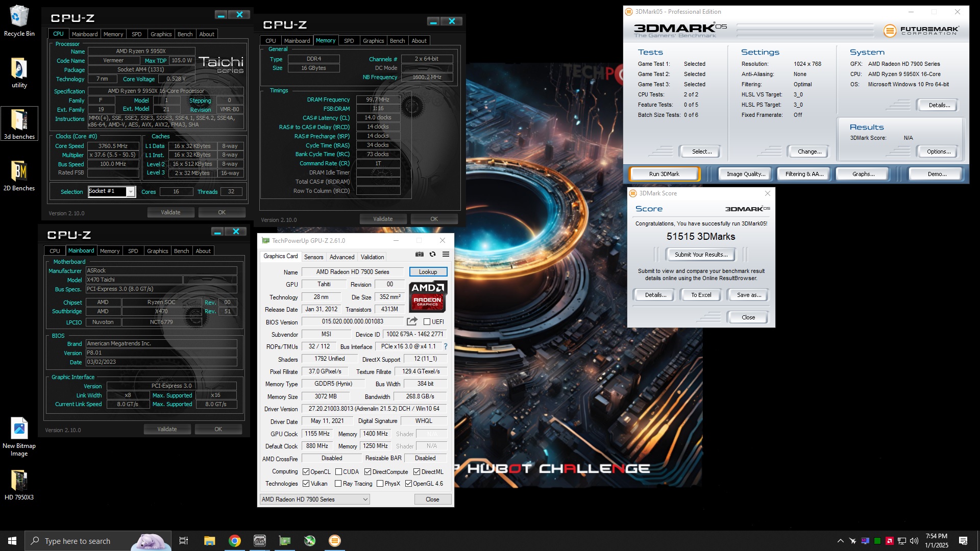Open the GPU-Z hamburger menu icon
This screenshot has width=980, height=551.
[446, 254]
